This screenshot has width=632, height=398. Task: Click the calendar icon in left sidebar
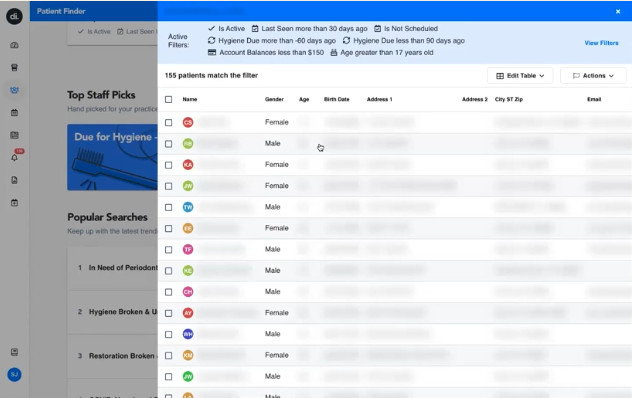pyautogui.click(x=14, y=113)
